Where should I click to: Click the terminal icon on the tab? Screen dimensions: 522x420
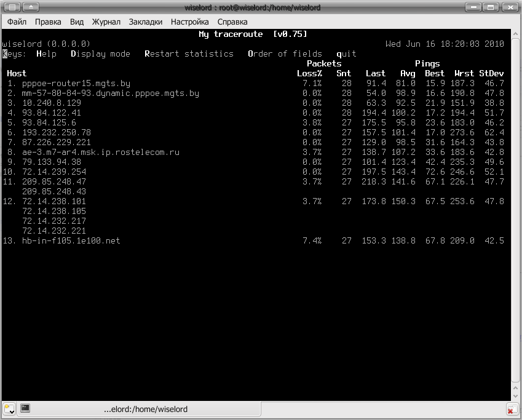[x=25, y=408]
